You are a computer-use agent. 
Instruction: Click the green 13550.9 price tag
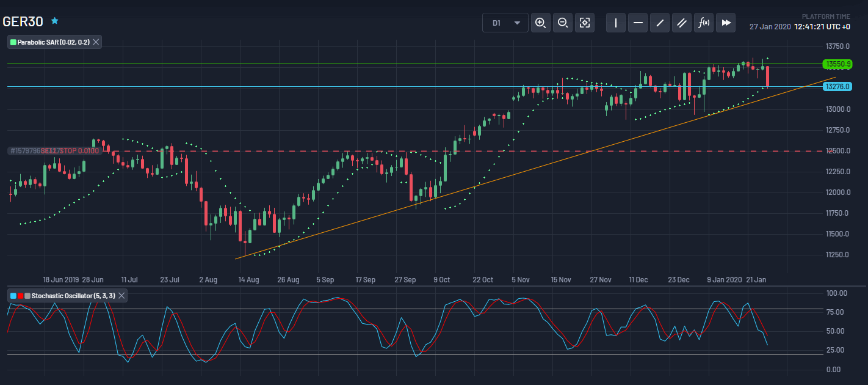pyautogui.click(x=837, y=64)
